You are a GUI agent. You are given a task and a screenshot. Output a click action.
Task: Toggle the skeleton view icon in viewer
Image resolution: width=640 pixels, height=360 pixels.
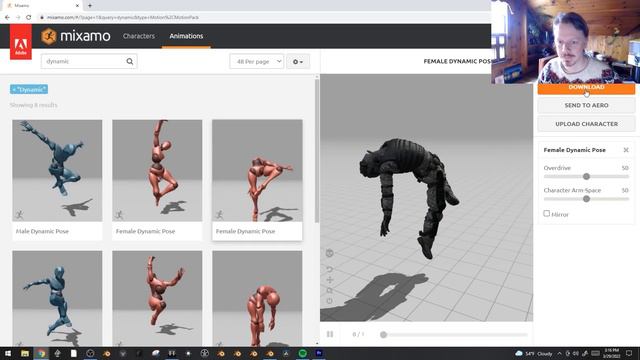[330, 253]
